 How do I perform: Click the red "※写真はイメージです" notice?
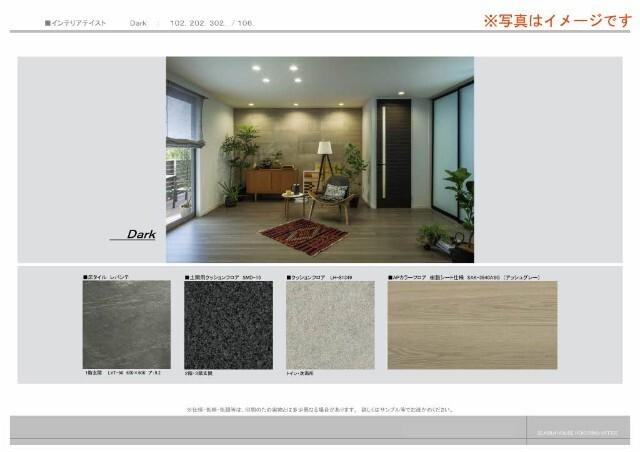(x=558, y=20)
